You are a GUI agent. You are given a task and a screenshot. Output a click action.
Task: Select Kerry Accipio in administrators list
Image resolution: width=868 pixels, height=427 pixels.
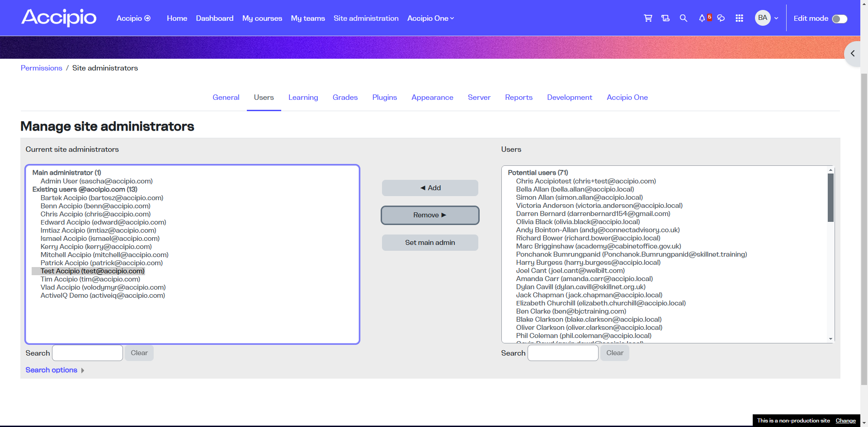[96, 247]
